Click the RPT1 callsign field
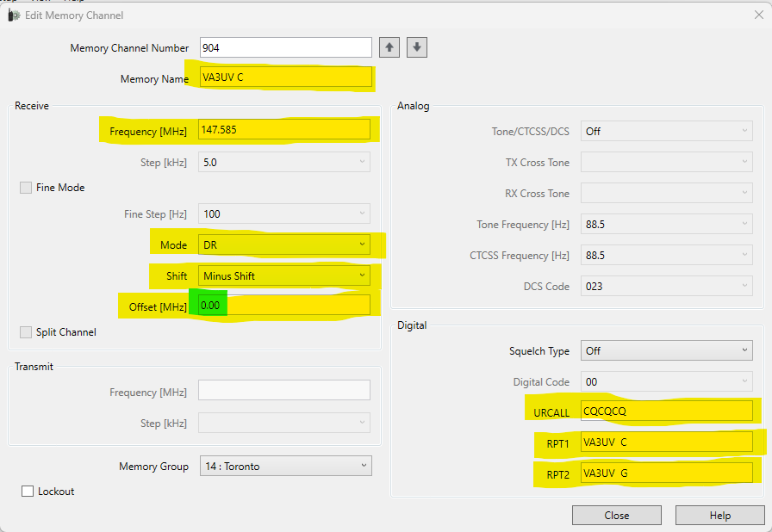772x532 pixels. (666, 442)
